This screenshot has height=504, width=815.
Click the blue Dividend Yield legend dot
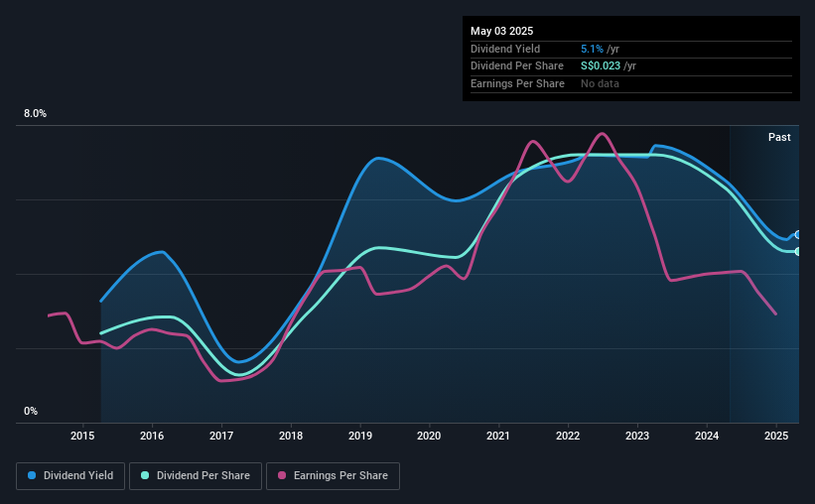coord(32,475)
